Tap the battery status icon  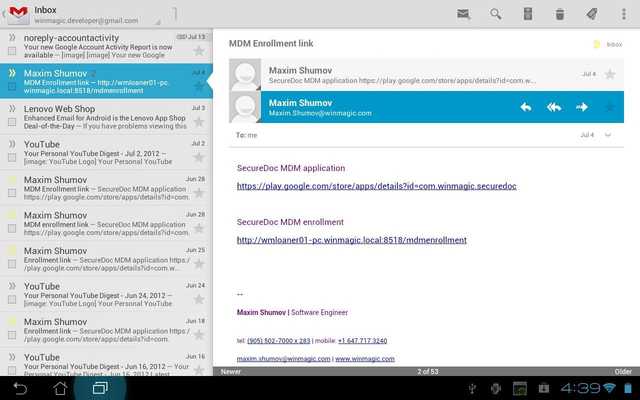[628, 388]
